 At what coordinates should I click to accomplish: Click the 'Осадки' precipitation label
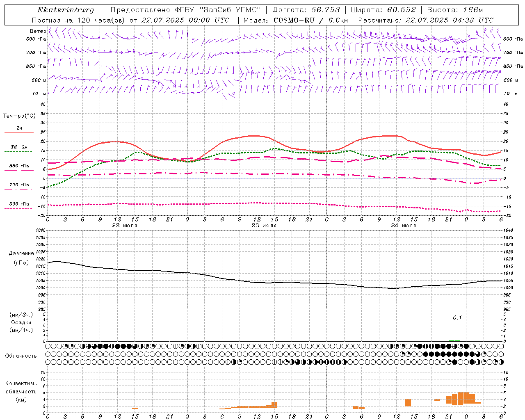coord(21,322)
